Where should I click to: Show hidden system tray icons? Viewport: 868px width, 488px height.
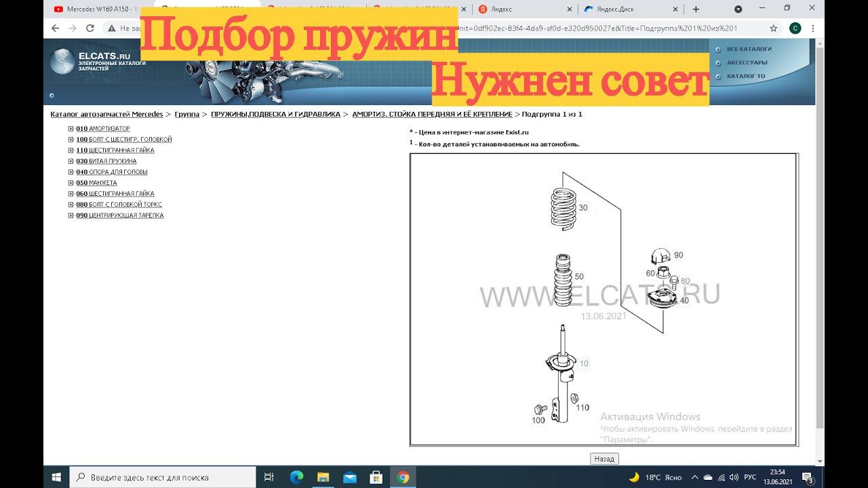click(x=696, y=476)
